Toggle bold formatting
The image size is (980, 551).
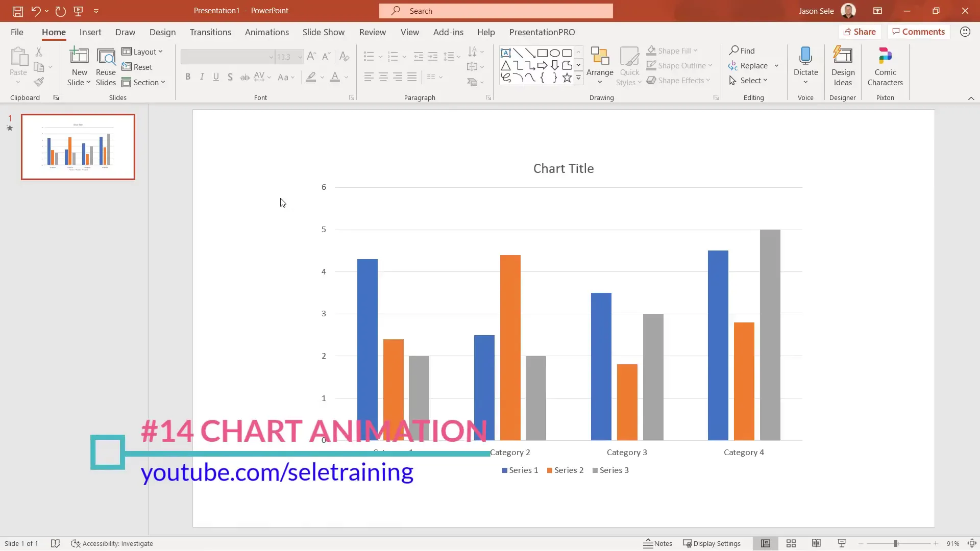(188, 77)
